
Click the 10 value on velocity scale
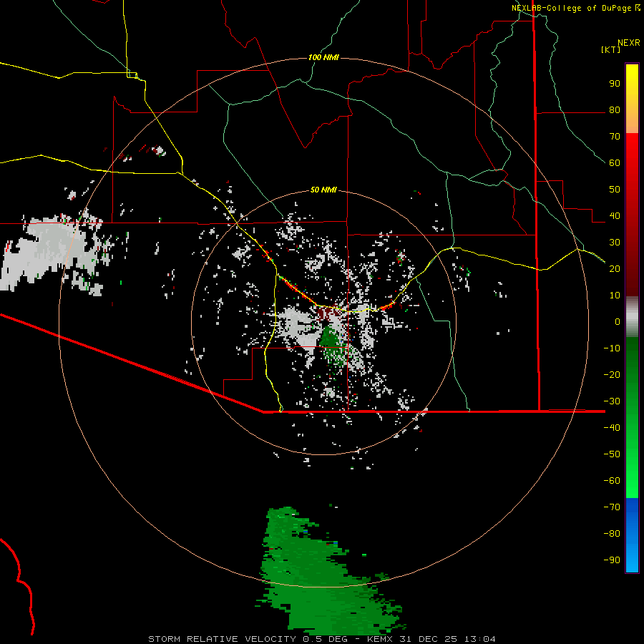click(x=615, y=296)
